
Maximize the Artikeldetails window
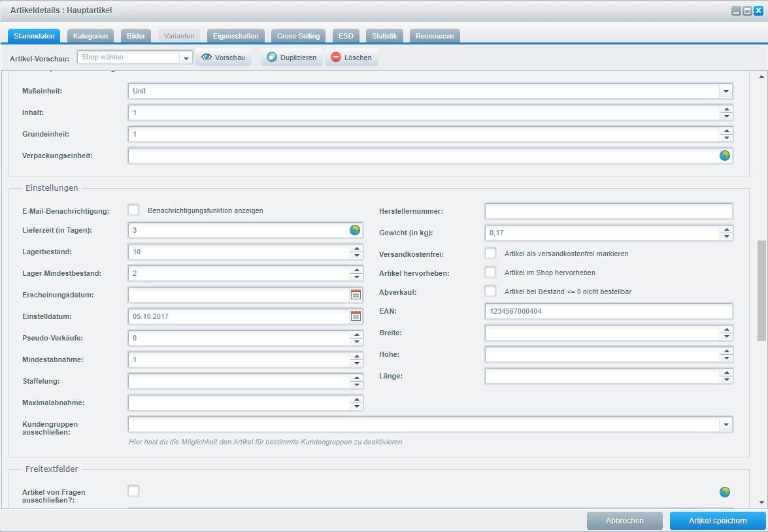click(x=748, y=10)
